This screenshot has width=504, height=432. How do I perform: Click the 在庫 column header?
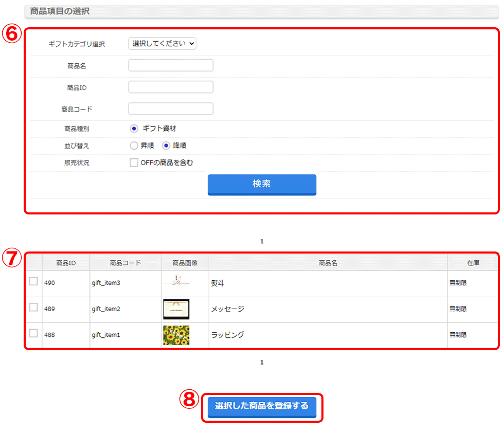tap(473, 263)
